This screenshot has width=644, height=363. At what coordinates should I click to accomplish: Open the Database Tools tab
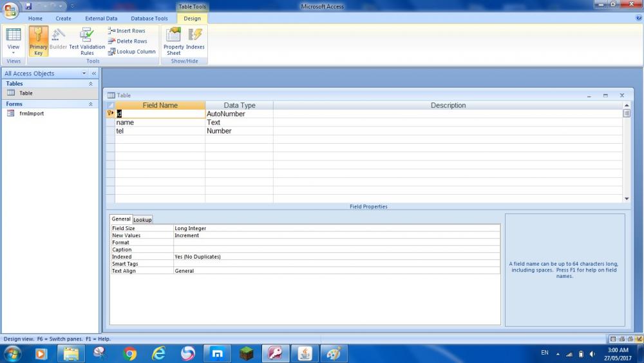tap(149, 19)
